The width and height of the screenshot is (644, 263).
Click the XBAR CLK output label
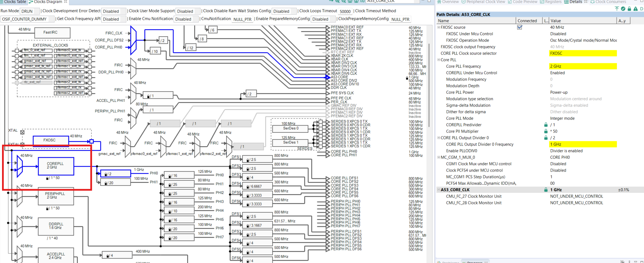(340, 59)
